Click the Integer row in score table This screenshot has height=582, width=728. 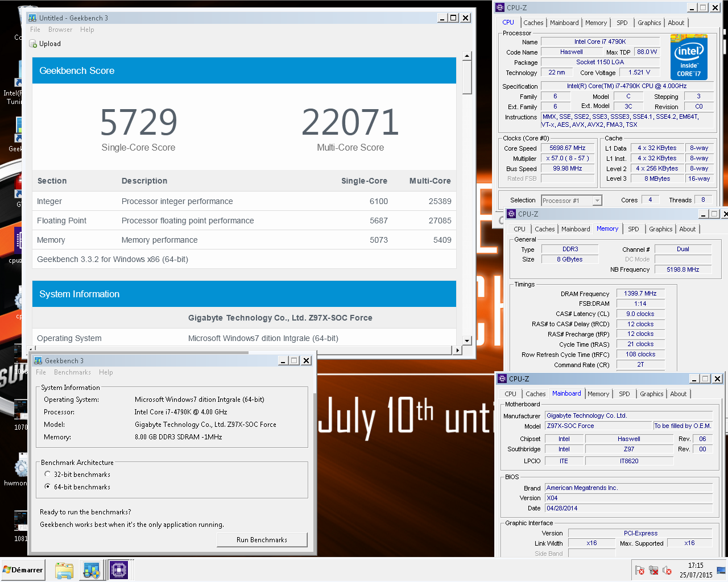tap(244, 201)
